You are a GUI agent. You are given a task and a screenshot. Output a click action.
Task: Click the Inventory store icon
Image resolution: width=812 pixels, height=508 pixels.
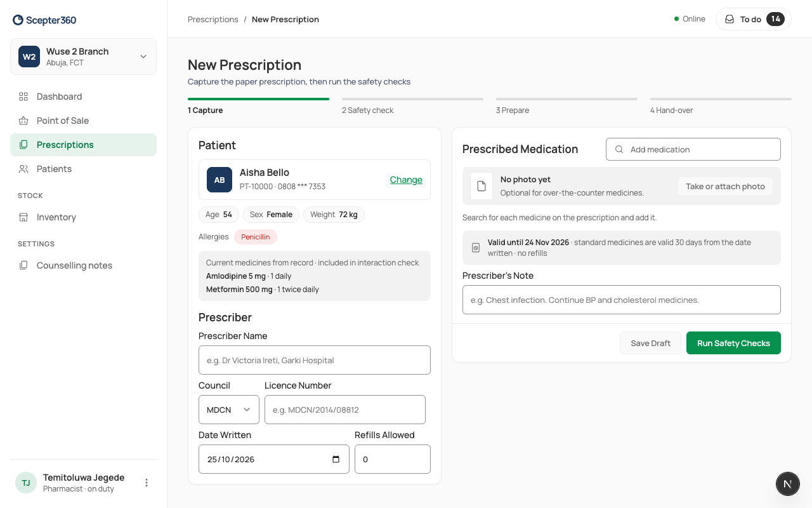pos(23,217)
